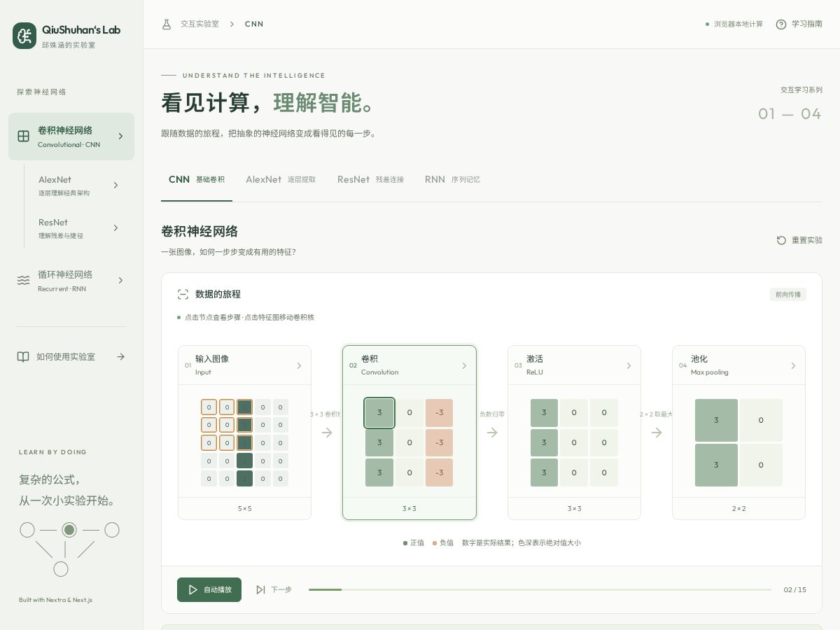
Task: Click the question mark icon beside 学习指南
Action: [781, 24]
